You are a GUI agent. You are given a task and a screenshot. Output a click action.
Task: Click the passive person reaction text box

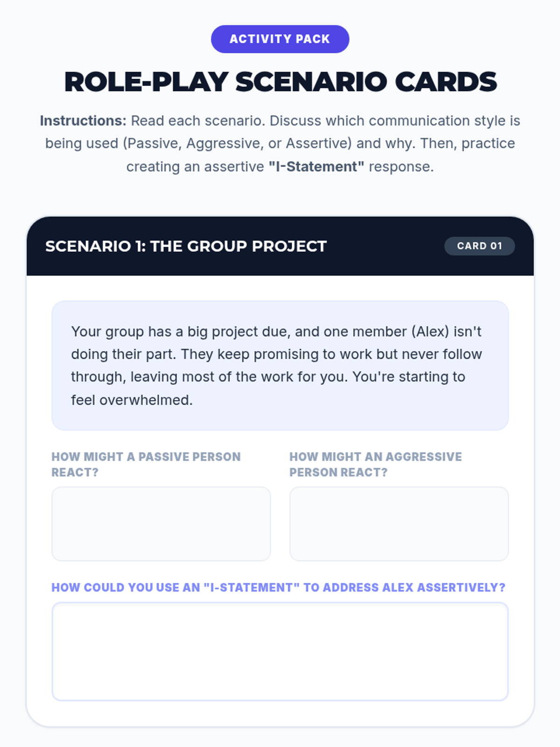coord(161,523)
